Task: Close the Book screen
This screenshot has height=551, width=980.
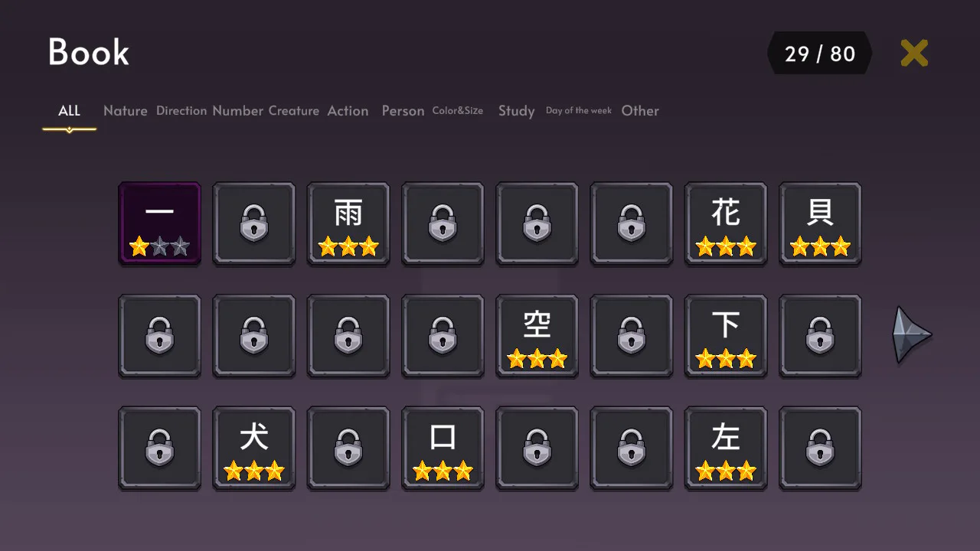Action: click(914, 54)
